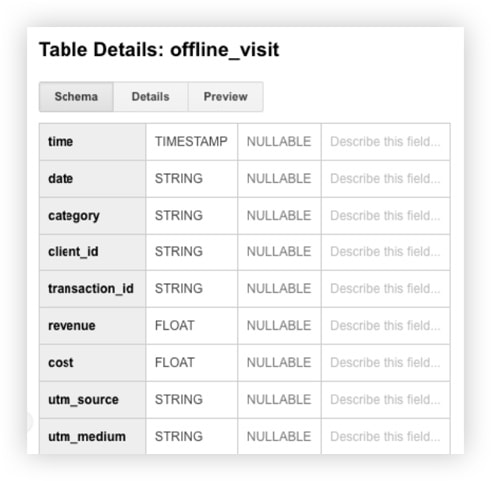The height and width of the screenshot is (481, 491).
Task: Edit description for date field
Action: (x=386, y=179)
